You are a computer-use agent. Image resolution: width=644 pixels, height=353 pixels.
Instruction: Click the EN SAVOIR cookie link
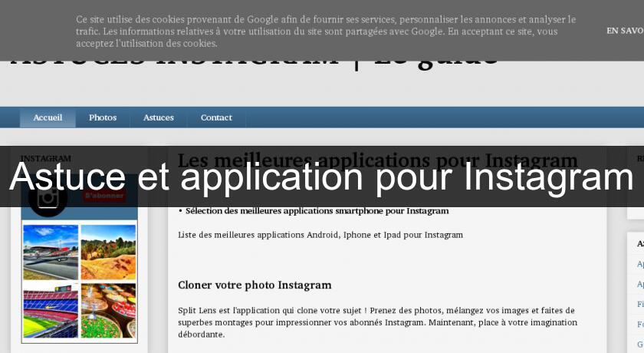coord(625,31)
